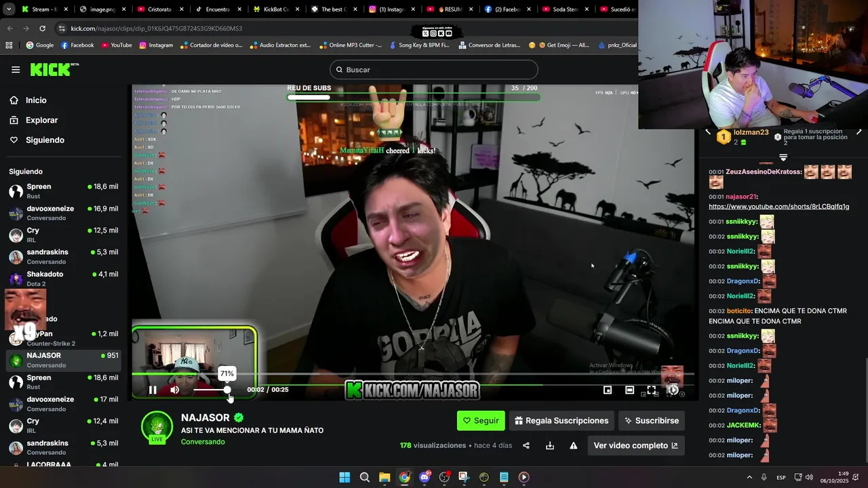
Task: Open the first Spreen channel in sidebar
Action: click(64, 191)
